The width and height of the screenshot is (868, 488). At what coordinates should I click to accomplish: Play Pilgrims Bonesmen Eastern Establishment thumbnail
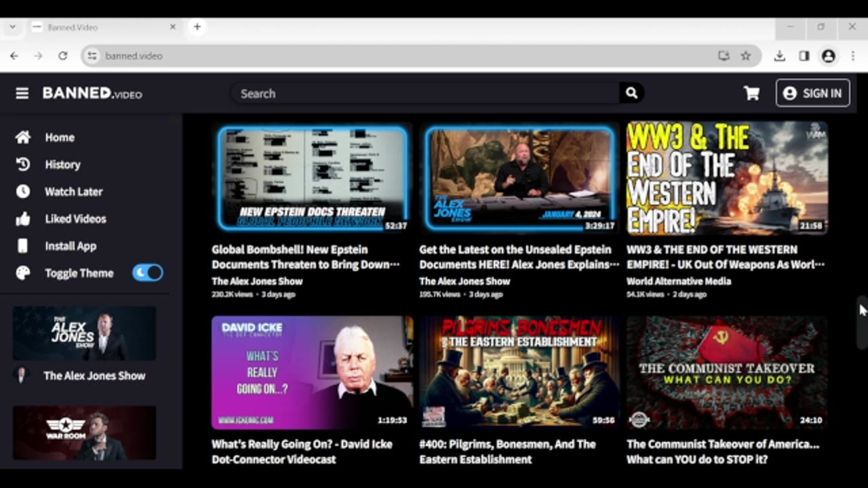pyautogui.click(x=519, y=372)
